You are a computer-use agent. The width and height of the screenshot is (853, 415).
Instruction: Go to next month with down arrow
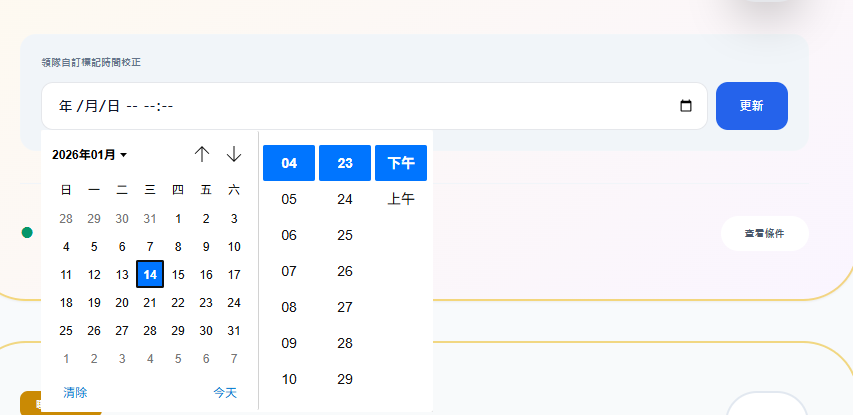tap(234, 154)
